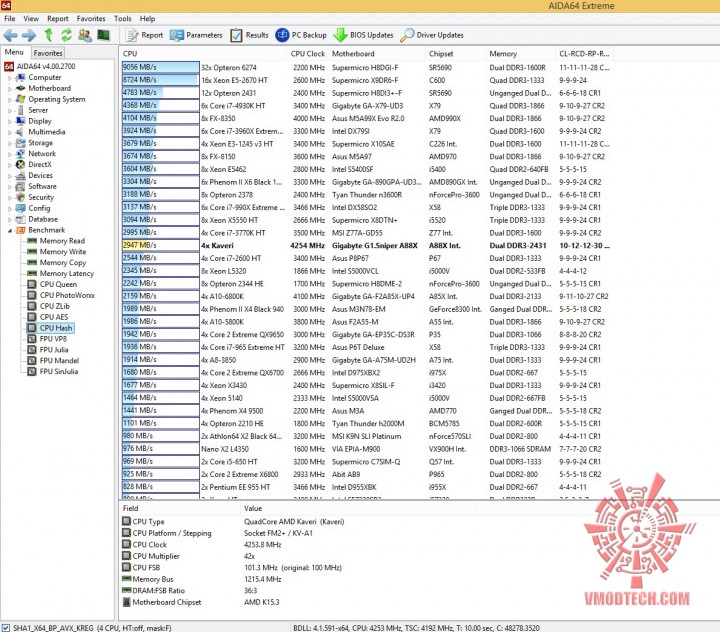Expand the Storage tree node
Screen dimensions: 720x632
pyautogui.click(x=10, y=143)
